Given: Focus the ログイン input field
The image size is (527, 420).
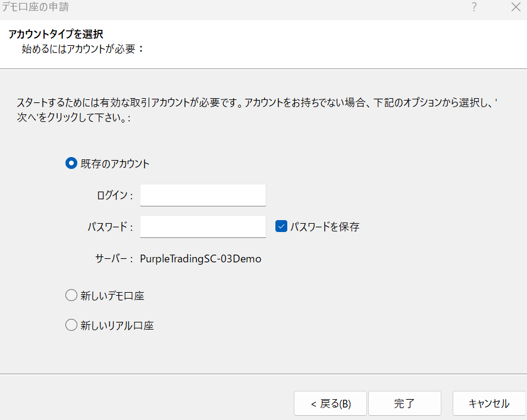Looking at the screenshot, I should coord(203,195).
